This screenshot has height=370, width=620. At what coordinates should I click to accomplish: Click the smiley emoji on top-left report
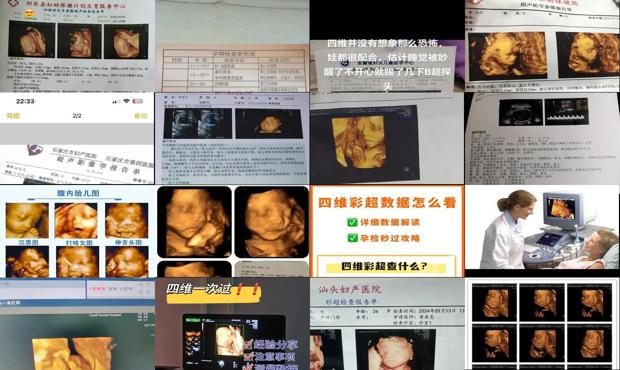[29, 13]
